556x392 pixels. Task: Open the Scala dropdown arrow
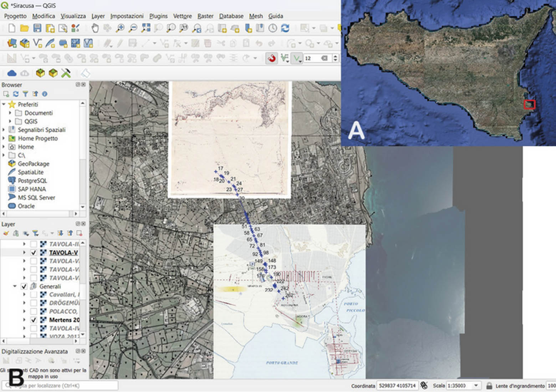coord(476,386)
